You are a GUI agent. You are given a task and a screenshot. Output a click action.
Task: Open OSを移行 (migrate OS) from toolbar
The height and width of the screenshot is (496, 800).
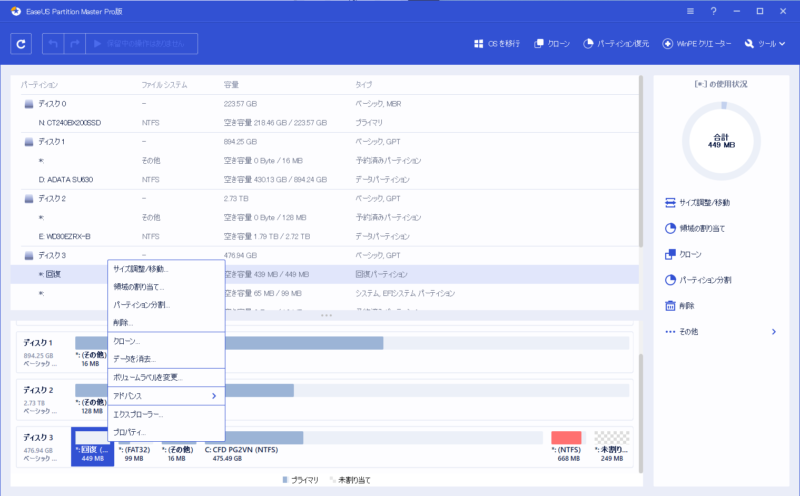click(497, 44)
